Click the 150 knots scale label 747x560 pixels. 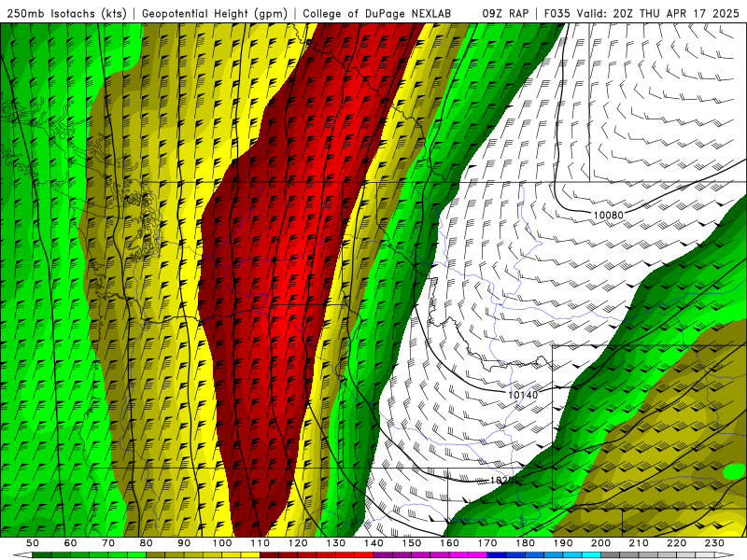point(412,543)
